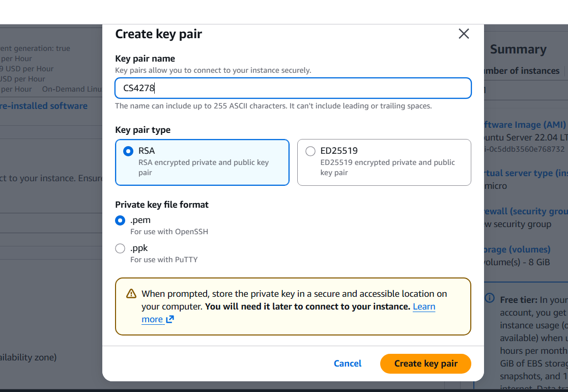
Task: Select the .pem private key format
Action: pyautogui.click(x=120, y=220)
